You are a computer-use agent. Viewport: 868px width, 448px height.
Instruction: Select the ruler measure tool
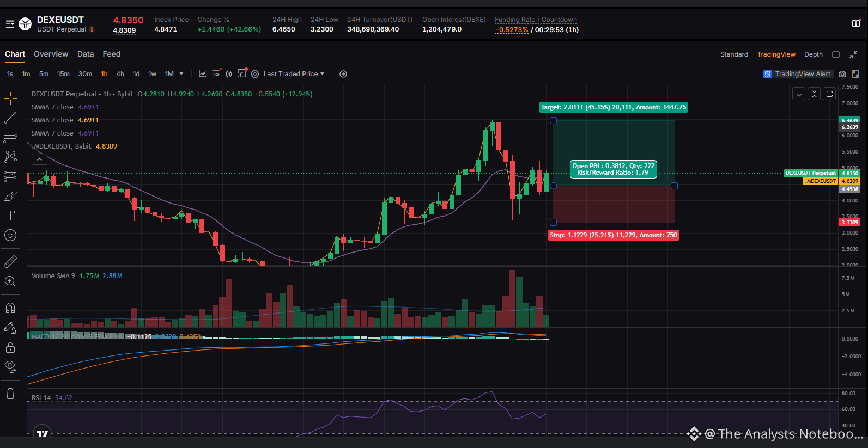point(10,262)
